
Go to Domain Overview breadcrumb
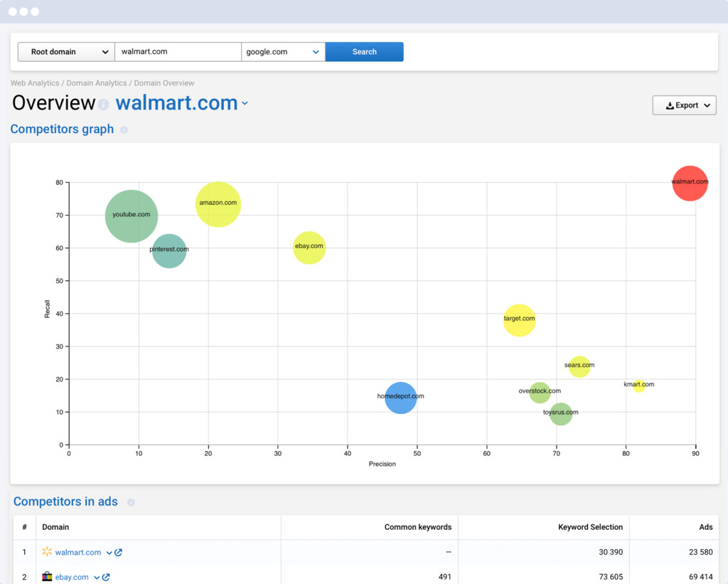point(164,83)
